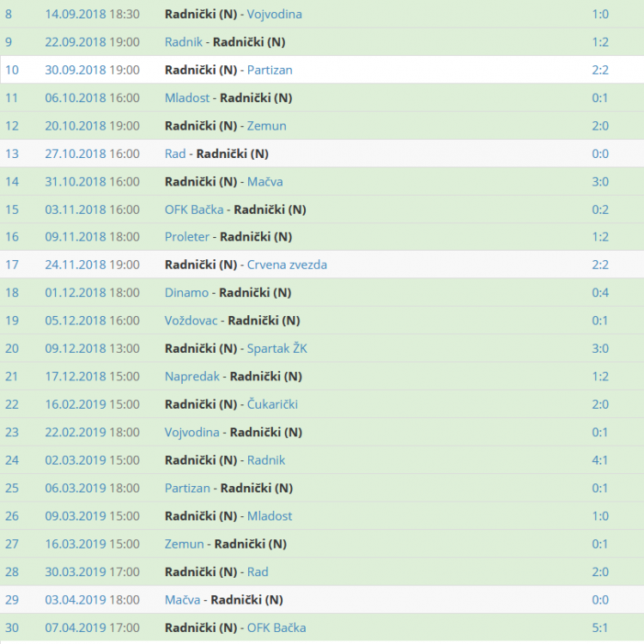This screenshot has width=644, height=644.
Task: Click the Napredak team link
Action: [192, 376]
